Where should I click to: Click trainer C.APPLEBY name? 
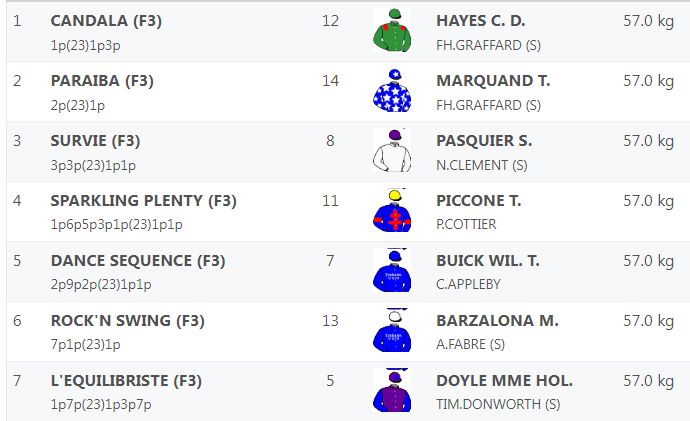tap(468, 284)
